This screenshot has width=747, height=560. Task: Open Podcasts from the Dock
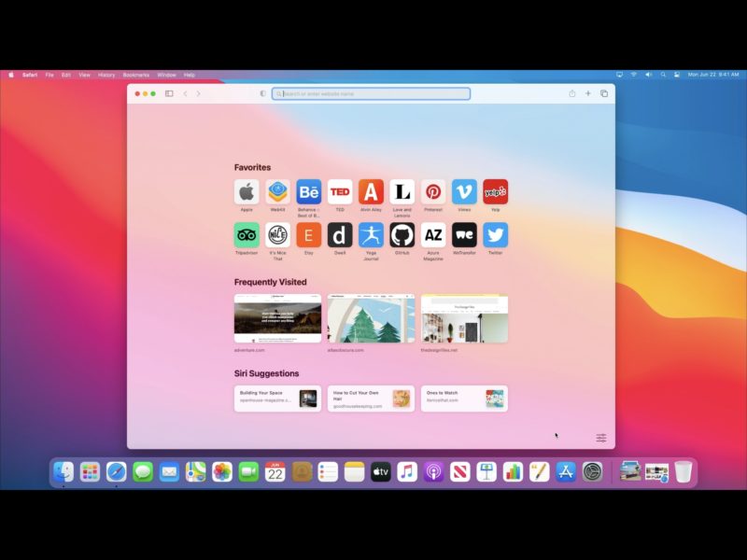tap(433, 472)
